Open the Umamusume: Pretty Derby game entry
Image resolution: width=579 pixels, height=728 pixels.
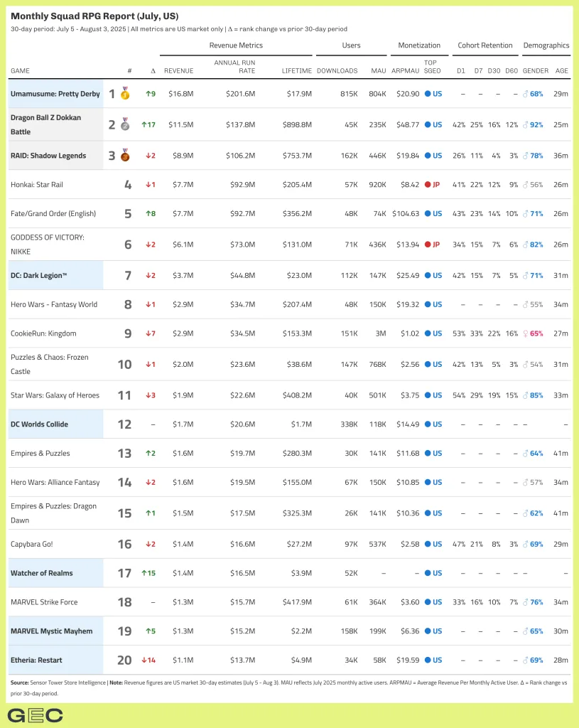[x=55, y=94]
